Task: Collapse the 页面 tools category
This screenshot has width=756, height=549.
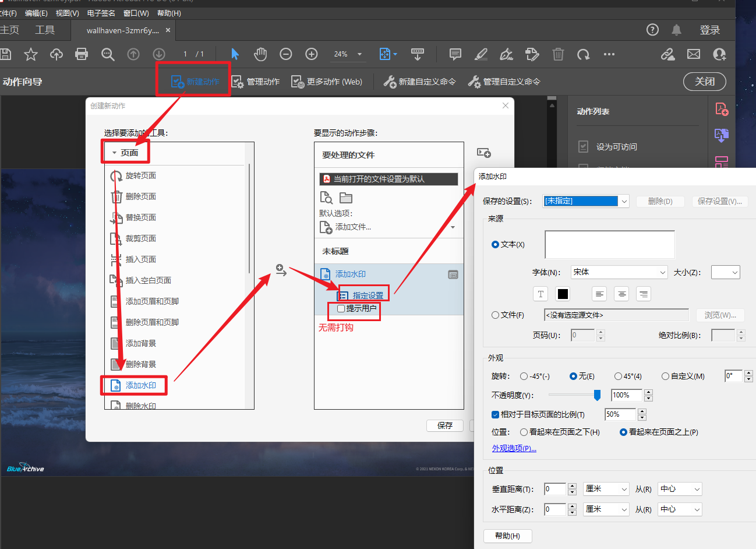Action: pyautogui.click(x=114, y=153)
